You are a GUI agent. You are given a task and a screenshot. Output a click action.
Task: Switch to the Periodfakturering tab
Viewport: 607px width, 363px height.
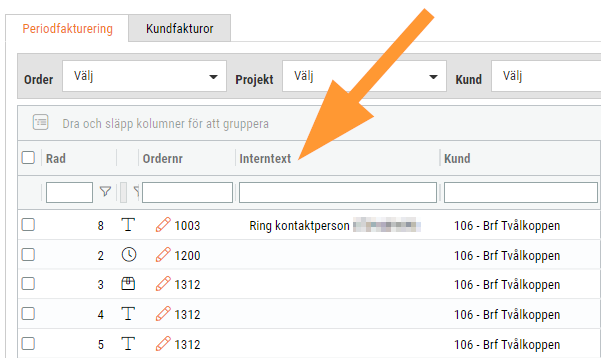67,29
